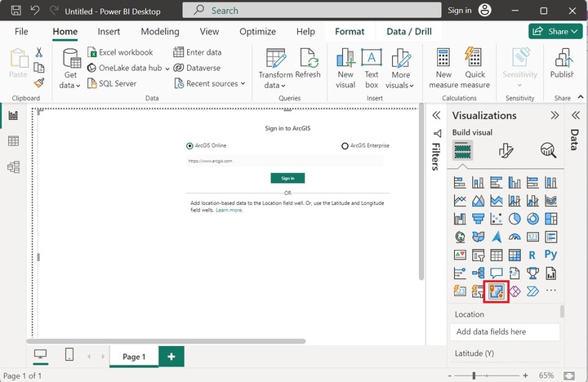The height and width of the screenshot is (382, 588).
Task: Switch to the Insert tab
Action: click(x=109, y=32)
